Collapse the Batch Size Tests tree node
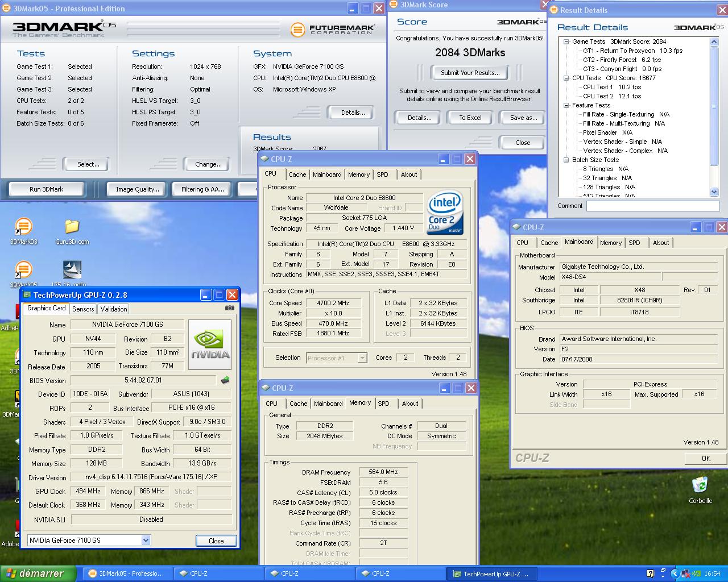The image size is (728, 582). [566, 160]
